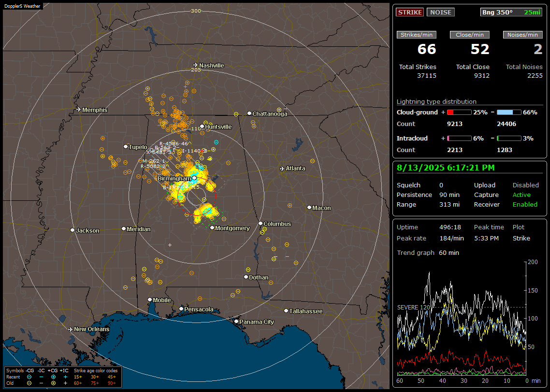Click the Total Close value 9312

pos(481,76)
